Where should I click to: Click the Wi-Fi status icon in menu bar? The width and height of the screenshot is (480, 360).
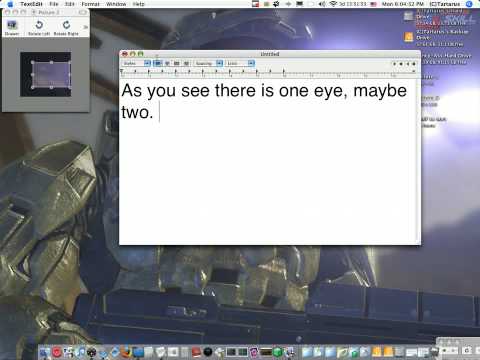point(333,4)
